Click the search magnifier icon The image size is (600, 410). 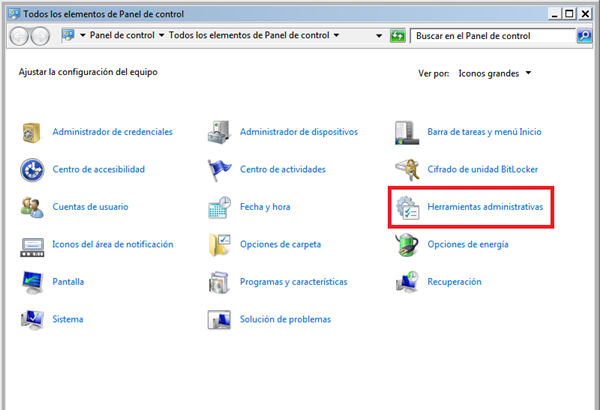pyautogui.click(x=584, y=36)
